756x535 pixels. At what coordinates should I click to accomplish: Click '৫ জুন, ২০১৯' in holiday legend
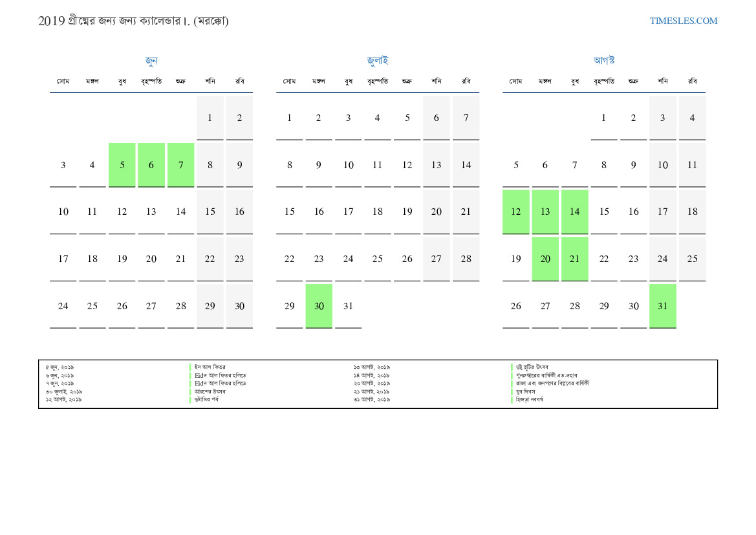pyautogui.click(x=59, y=367)
